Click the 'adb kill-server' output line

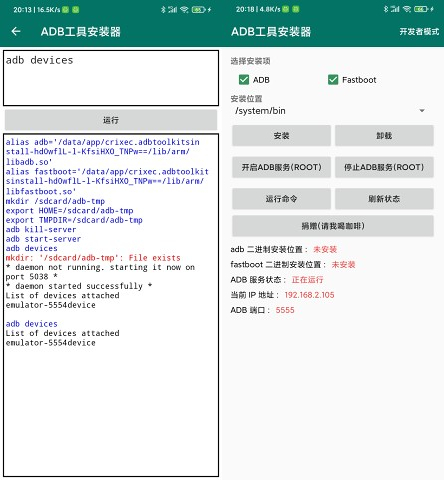[41, 229]
